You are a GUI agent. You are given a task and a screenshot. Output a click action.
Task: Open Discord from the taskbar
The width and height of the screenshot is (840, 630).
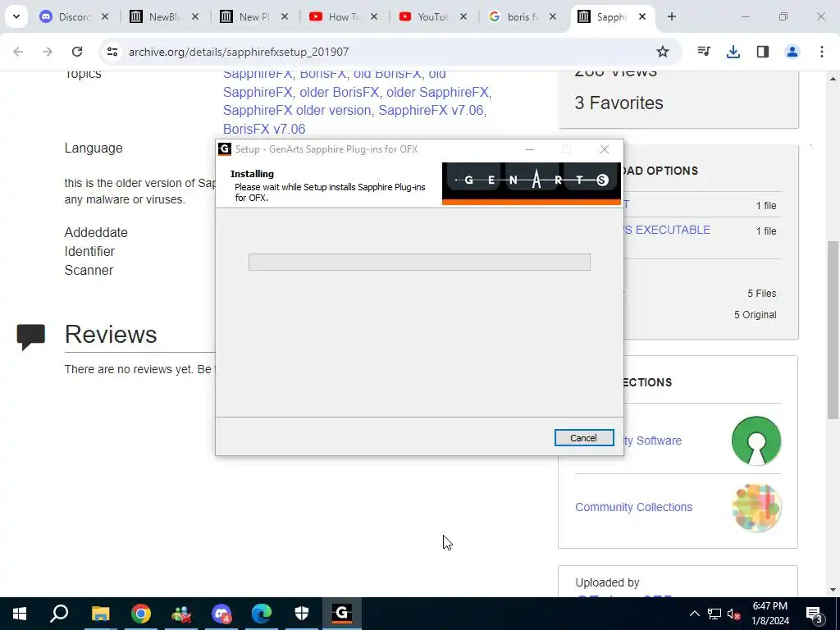coord(221,614)
